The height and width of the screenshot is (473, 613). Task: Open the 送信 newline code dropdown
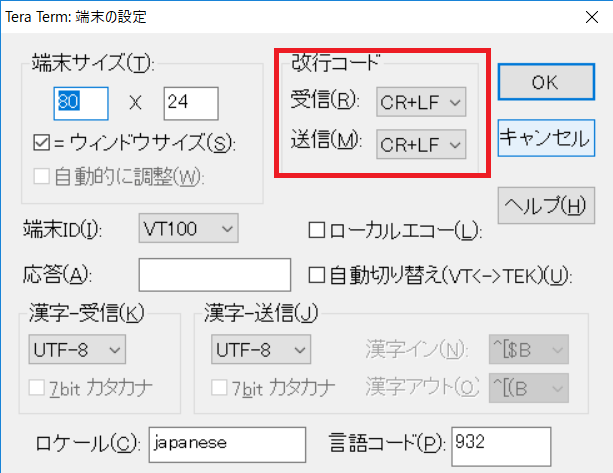tap(421, 144)
